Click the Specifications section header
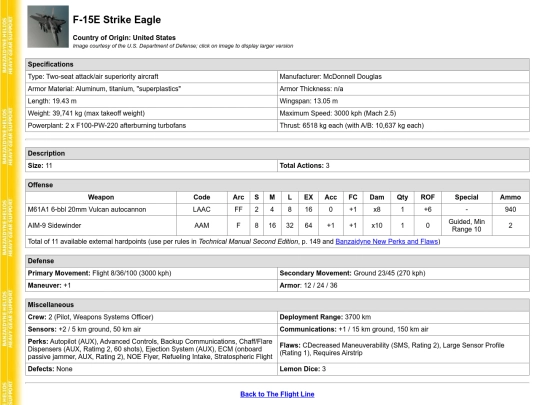The image size is (540, 405). click(x=277, y=64)
